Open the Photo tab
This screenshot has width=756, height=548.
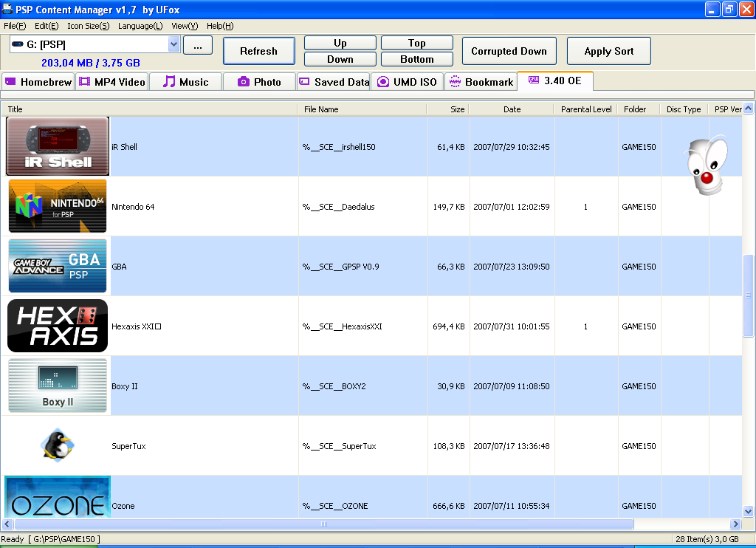259,81
